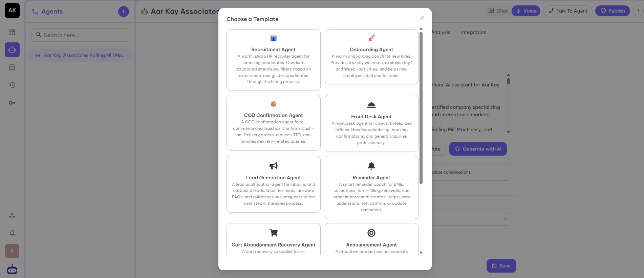Open the notifications bell
This screenshot has height=278, width=644.
[12, 233]
